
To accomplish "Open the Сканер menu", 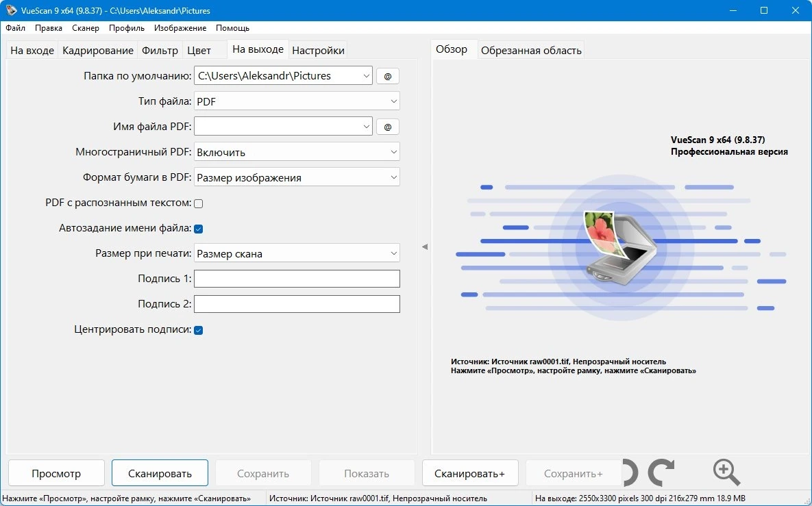I will tap(86, 28).
